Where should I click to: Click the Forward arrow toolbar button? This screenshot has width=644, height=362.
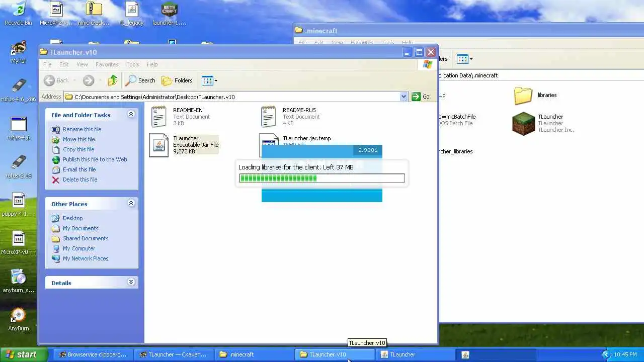coord(89,80)
